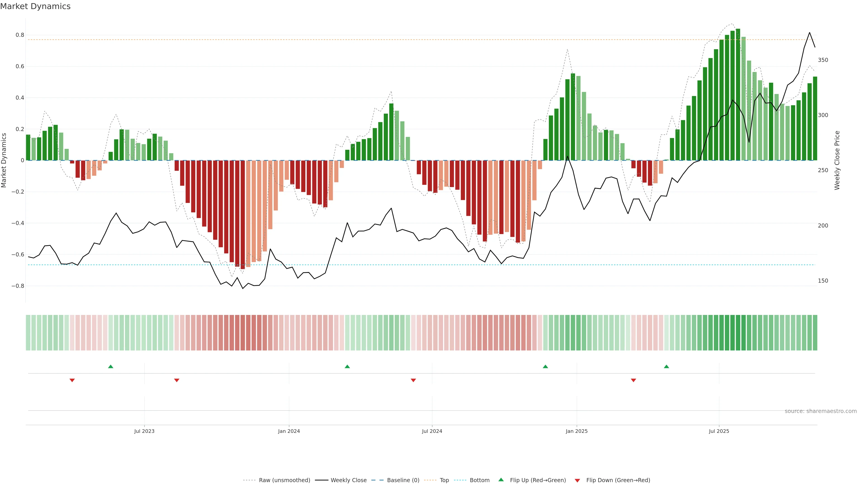
Task: Click the leftmost green flip-up triangle marker
Action: (111, 366)
